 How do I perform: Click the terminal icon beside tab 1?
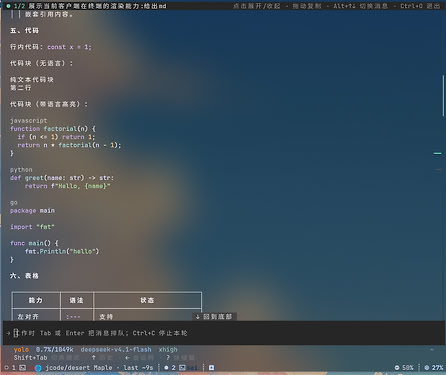click(22, 368)
